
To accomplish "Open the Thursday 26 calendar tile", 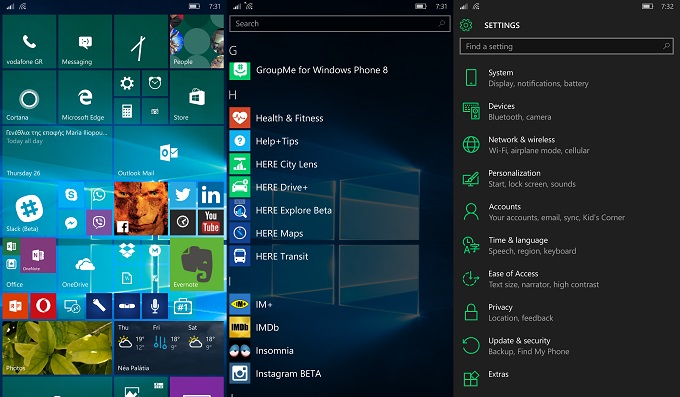I will click(57, 153).
